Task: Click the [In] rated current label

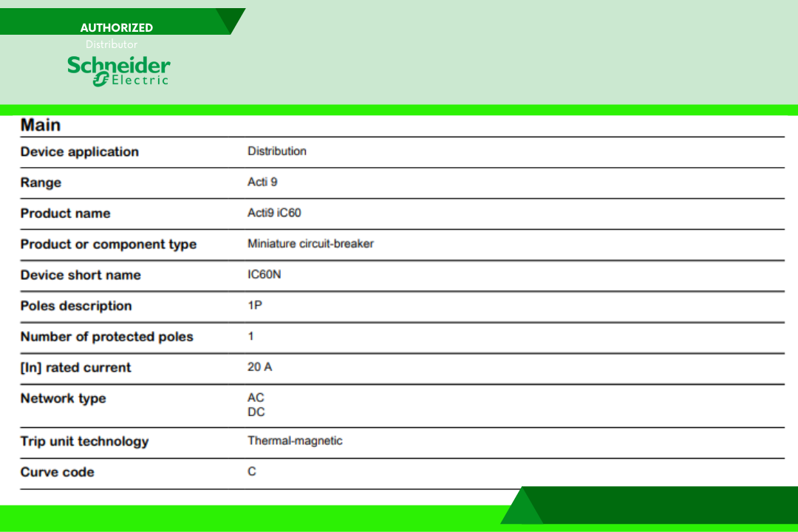Action: (75, 367)
